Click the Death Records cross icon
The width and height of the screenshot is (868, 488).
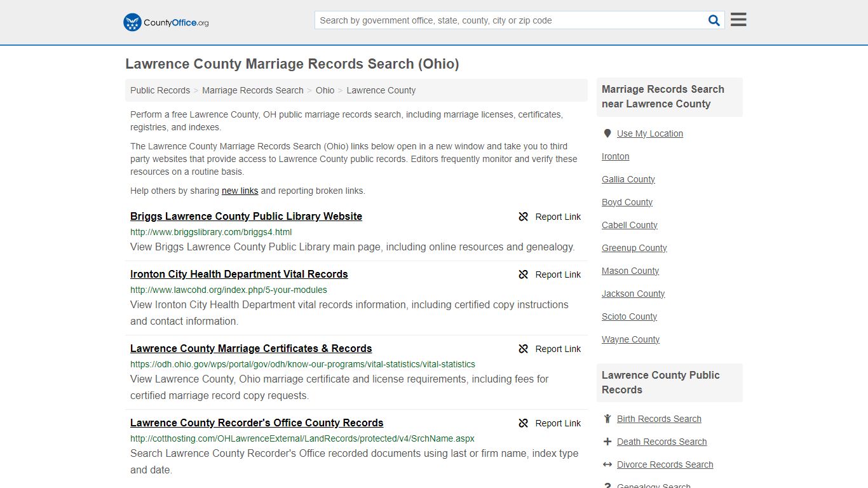click(x=607, y=442)
